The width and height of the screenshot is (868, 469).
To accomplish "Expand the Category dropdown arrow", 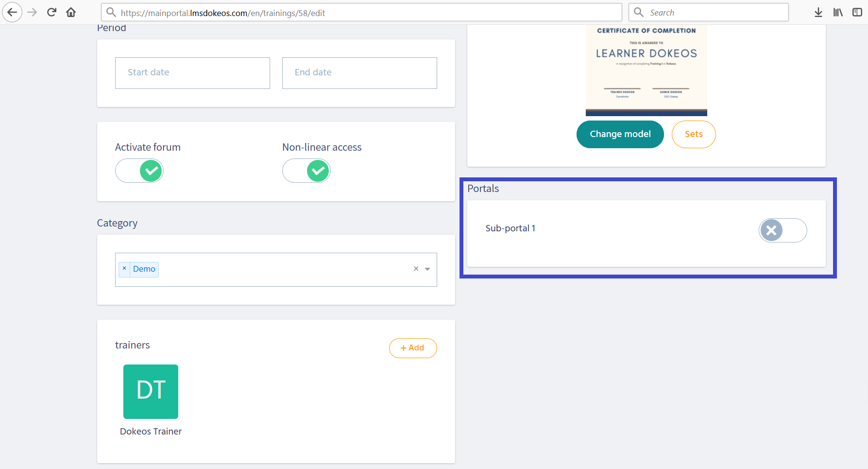I will 427,269.
